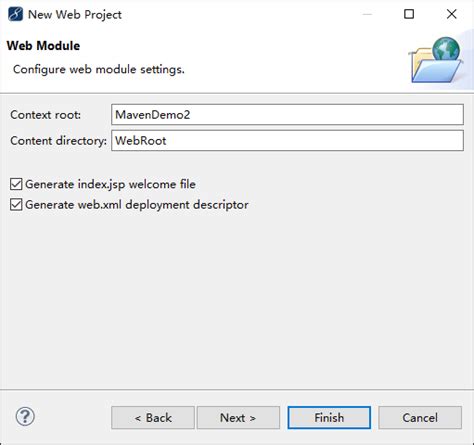Click the 'Web Module' heading text
Viewport: 474px width, 445px height.
pos(43,46)
